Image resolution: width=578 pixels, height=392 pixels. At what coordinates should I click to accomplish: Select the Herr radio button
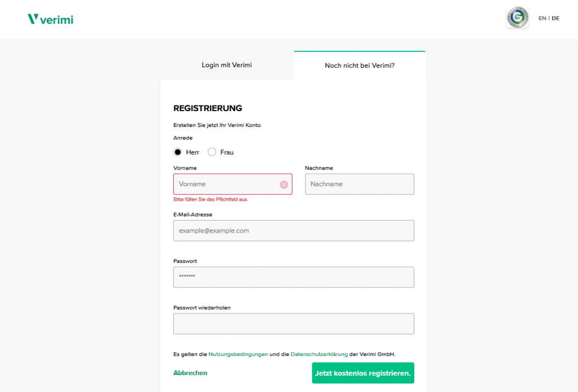tap(178, 152)
